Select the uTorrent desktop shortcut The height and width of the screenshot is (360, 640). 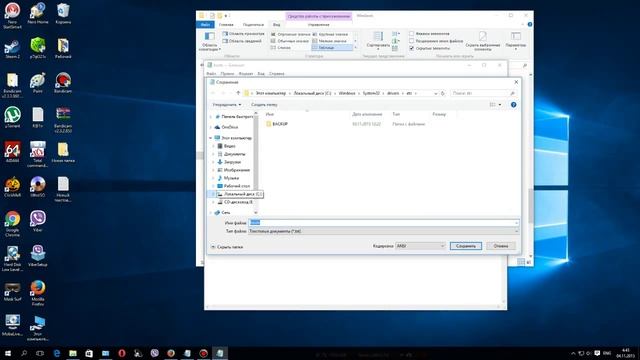pyautogui.click(x=12, y=118)
